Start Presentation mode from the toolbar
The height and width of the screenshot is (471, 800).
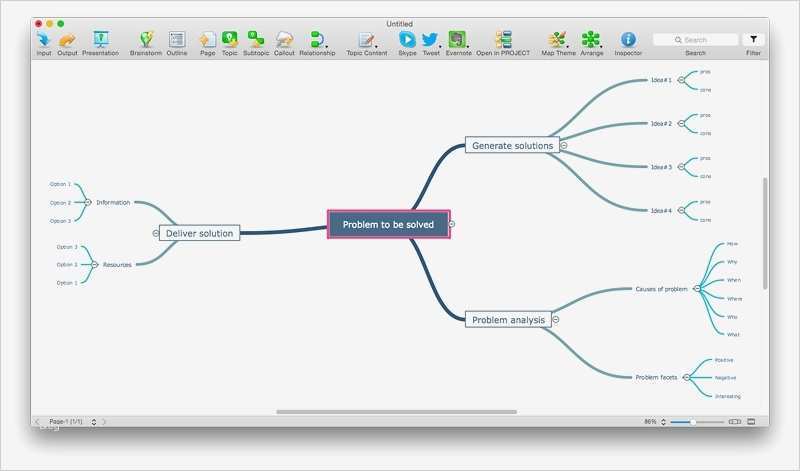coord(101,39)
